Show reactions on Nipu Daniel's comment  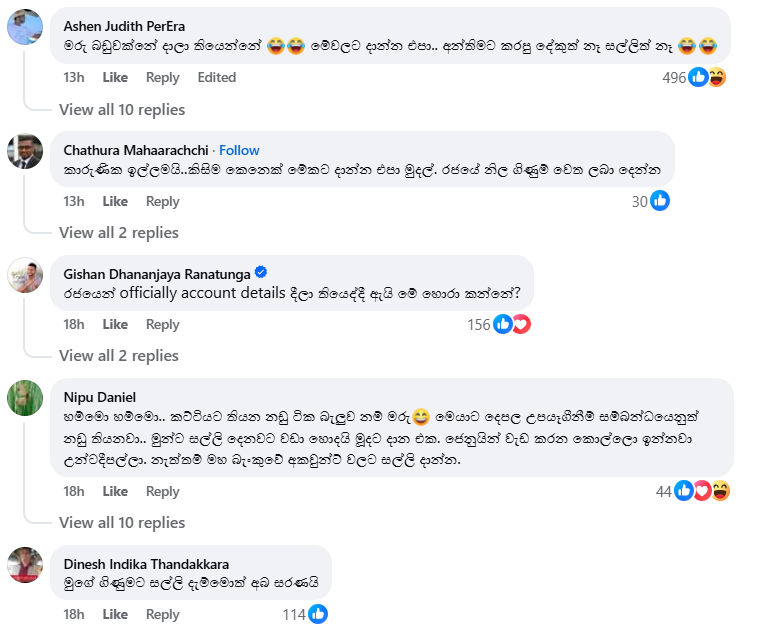click(701, 491)
